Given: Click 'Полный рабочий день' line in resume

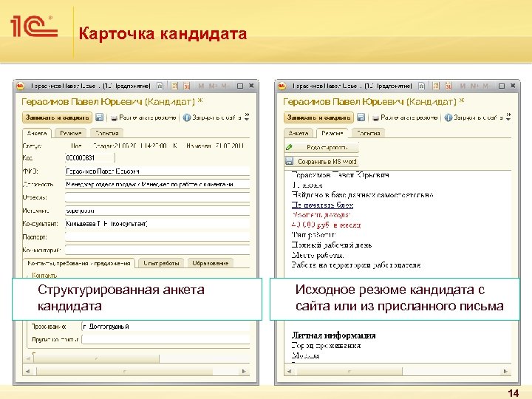Looking at the screenshot, I should pyautogui.click(x=332, y=245).
